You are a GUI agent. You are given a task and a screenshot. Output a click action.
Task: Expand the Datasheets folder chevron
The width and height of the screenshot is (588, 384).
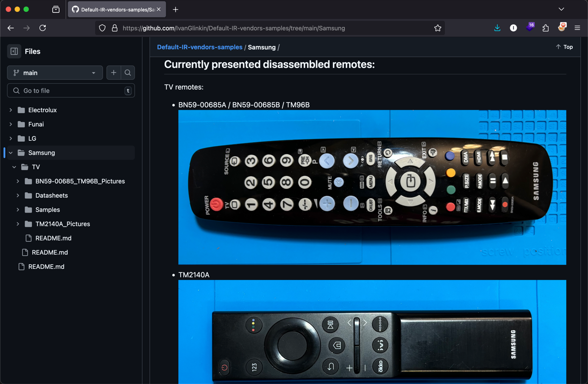[x=18, y=195]
